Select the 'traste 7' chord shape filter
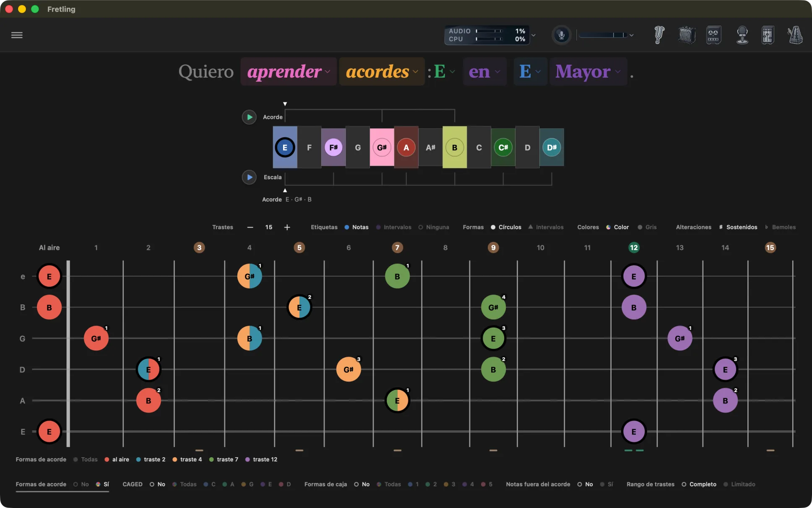 click(224, 459)
